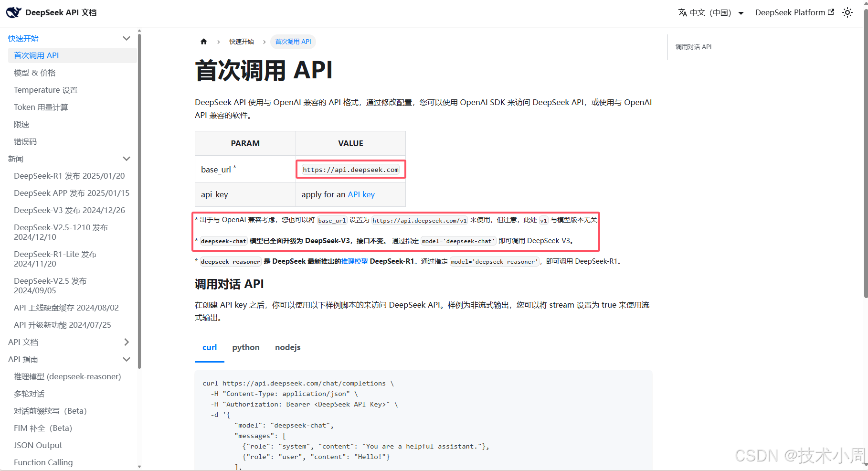Image resolution: width=868 pixels, height=471 pixels.
Task: Click the https://api.deepseek.com value cell
Action: 351,170
